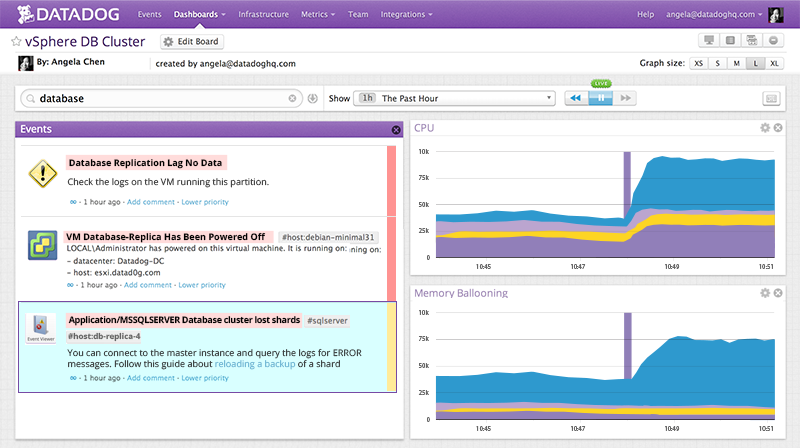800x448 pixels.
Task: Open Help
Action: [645, 14]
